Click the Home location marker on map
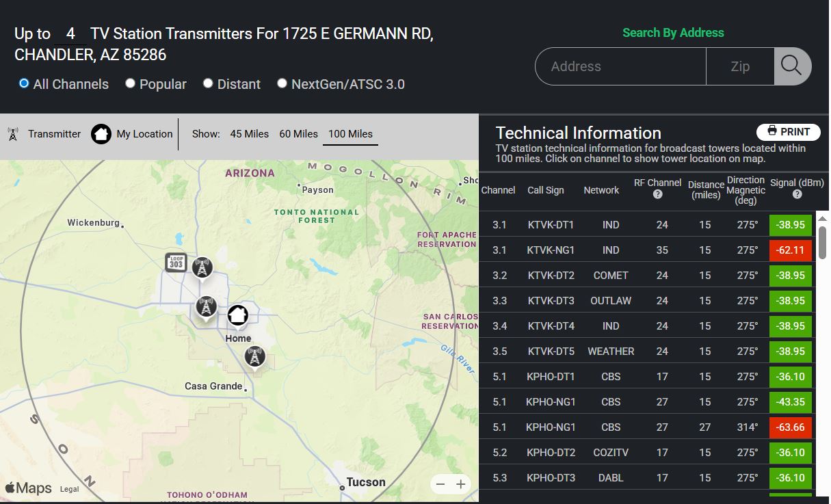The height and width of the screenshot is (504, 831). [x=237, y=315]
